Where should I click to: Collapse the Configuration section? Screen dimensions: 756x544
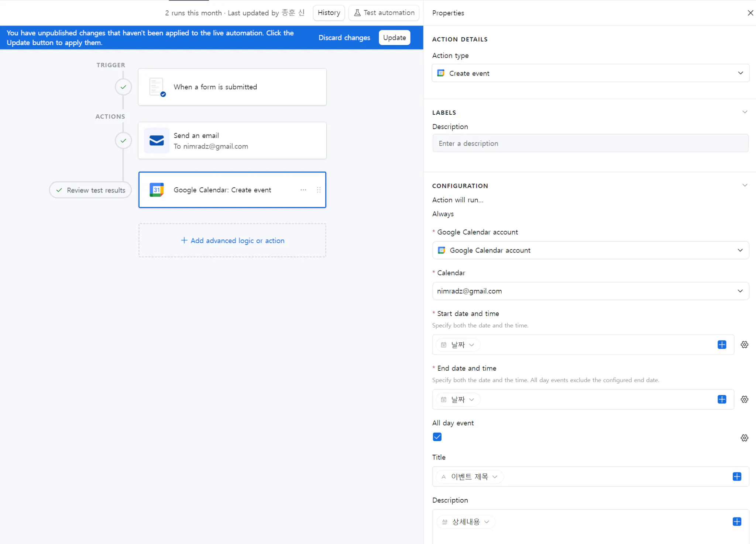point(744,186)
